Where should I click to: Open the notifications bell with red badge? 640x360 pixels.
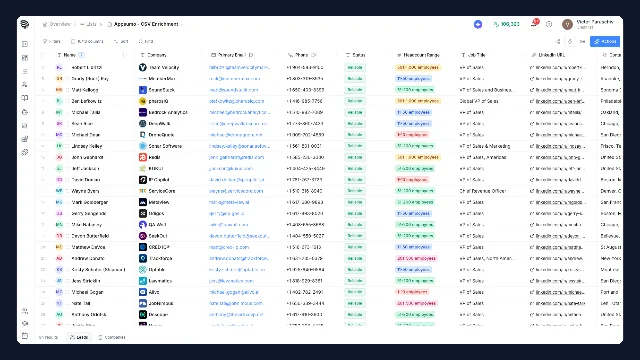pyautogui.click(x=534, y=24)
